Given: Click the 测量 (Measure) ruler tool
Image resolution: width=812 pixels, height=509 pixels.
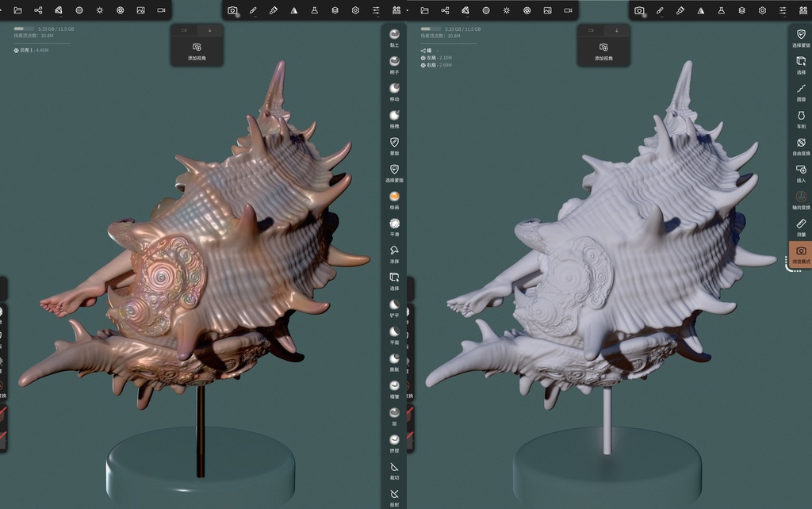Looking at the screenshot, I should pos(801,224).
